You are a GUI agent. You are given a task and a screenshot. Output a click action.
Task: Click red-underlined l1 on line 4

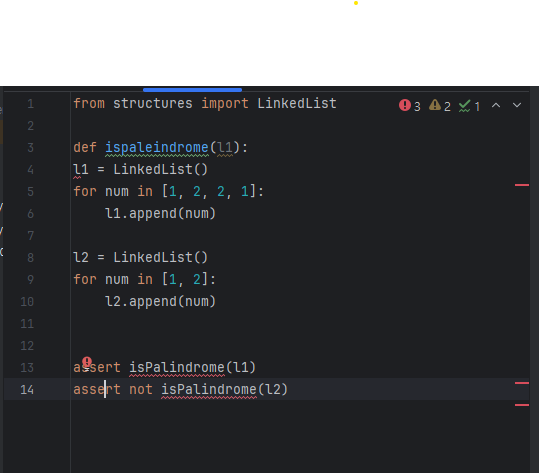[81, 170]
